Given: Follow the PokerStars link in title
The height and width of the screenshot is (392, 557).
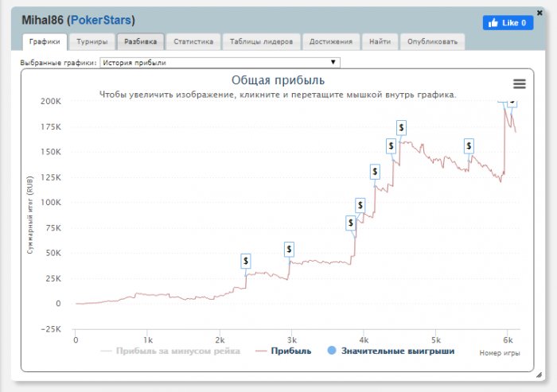Looking at the screenshot, I should [x=101, y=20].
